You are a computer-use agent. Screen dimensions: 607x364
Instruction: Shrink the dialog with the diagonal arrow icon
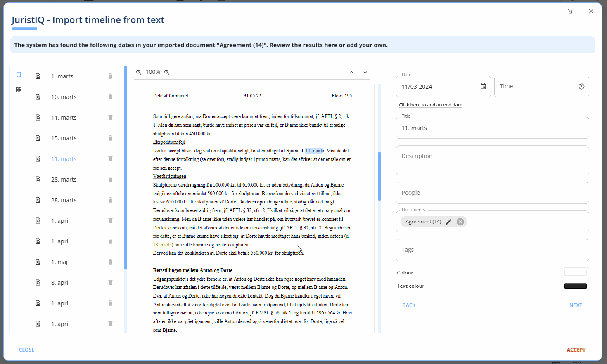[x=570, y=12]
